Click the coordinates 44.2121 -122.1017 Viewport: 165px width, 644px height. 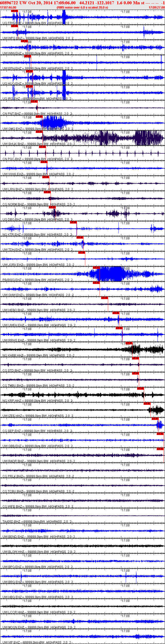(x=97, y=3)
